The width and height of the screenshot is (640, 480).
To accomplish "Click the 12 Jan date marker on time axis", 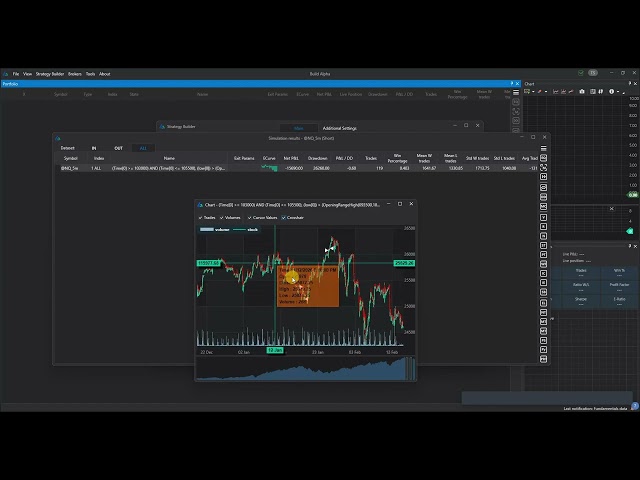I will pyautogui.click(x=275, y=350).
